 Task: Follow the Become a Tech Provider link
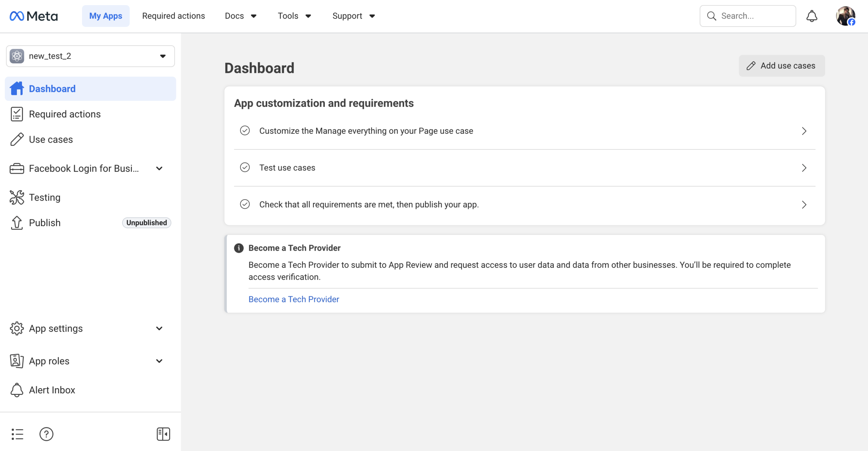pos(294,299)
